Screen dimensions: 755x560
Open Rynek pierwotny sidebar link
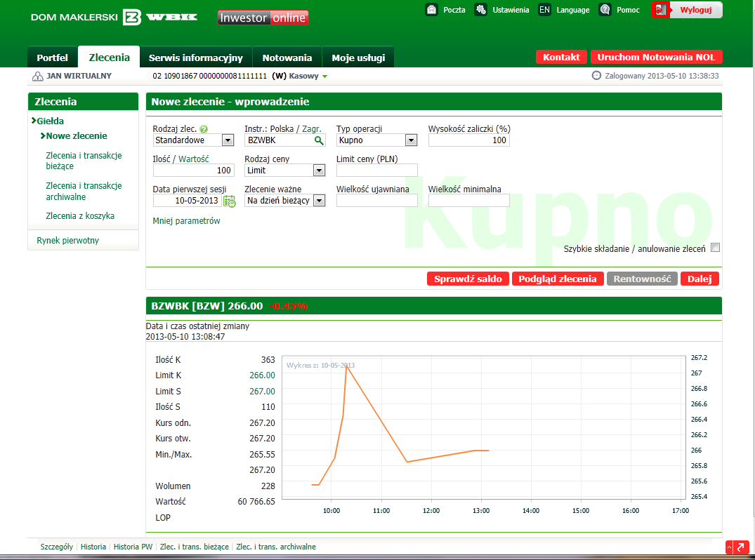point(68,241)
